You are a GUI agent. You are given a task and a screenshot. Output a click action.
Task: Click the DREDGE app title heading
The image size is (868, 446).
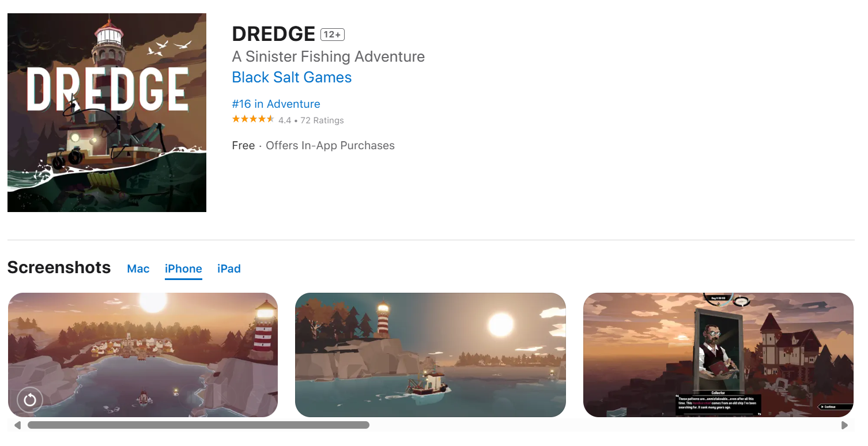tap(274, 34)
